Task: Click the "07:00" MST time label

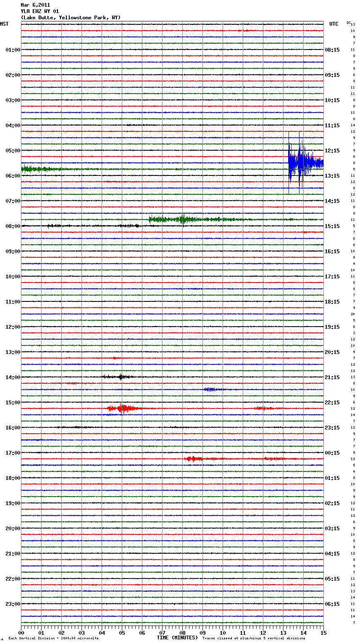Action: click(x=13, y=201)
